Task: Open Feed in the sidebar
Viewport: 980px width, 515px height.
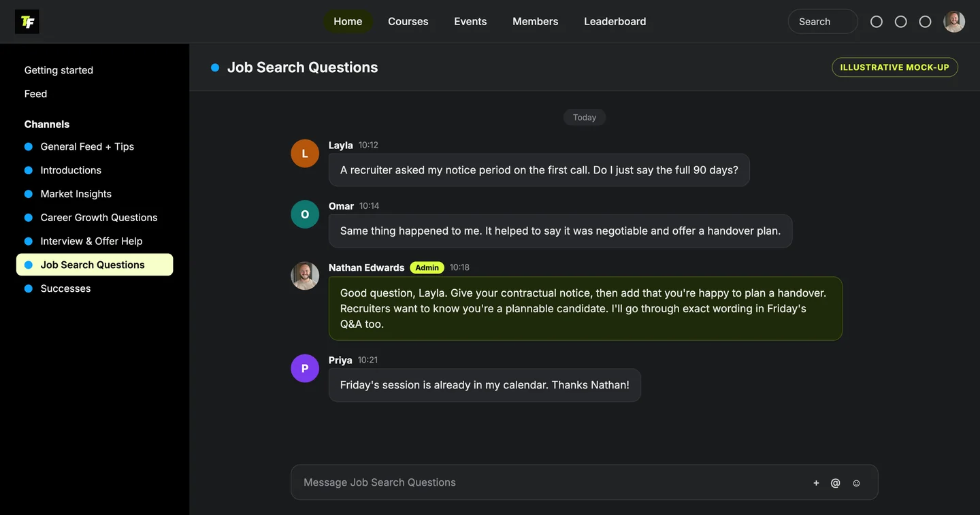Action: tap(35, 94)
